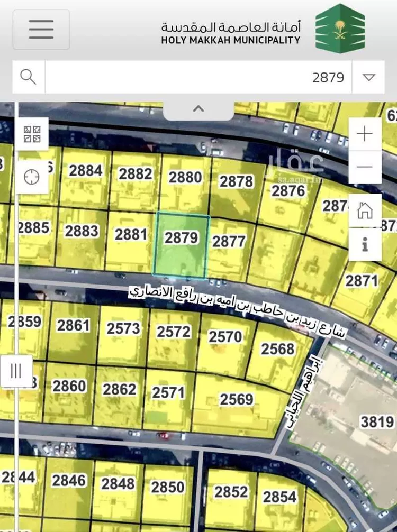Collapse the panel using the up chevron
This screenshot has width=397, height=532.
click(x=198, y=109)
